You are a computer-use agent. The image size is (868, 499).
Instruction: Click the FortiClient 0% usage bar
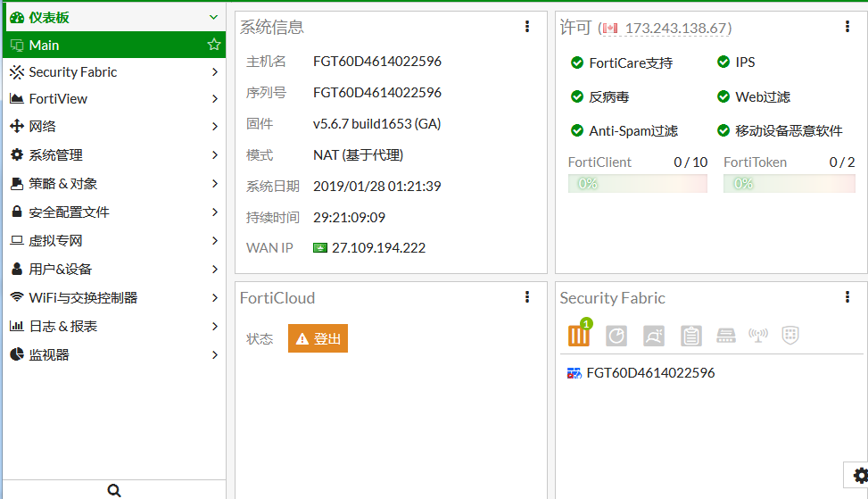(x=637, y=183)
